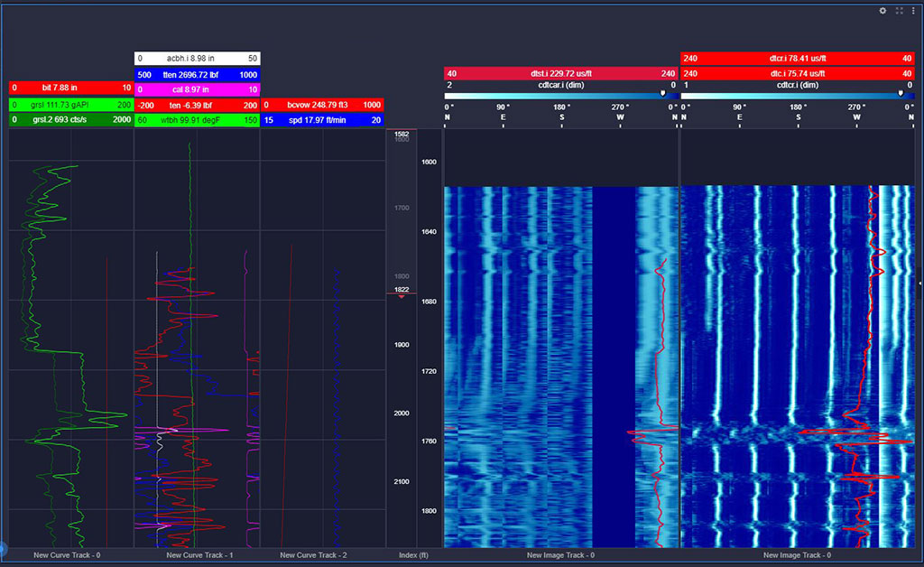
Task: Click the bcvow 248.79 ft3 header
Action: click(323, 105)
